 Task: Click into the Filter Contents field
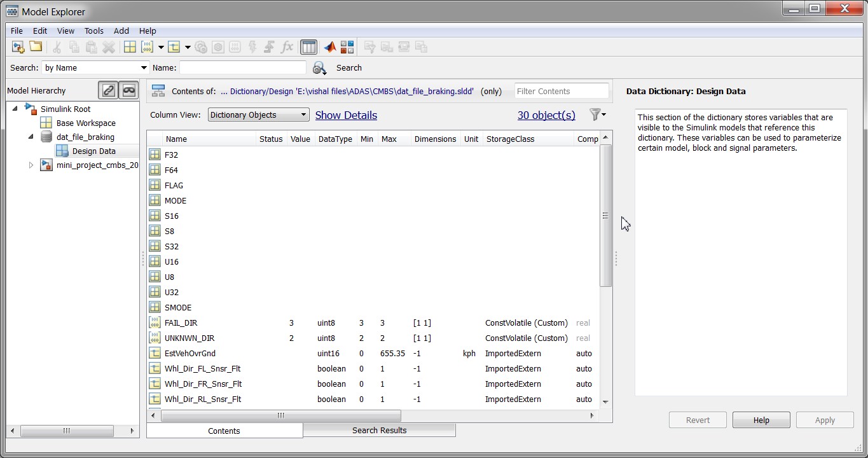coord(561,91)
